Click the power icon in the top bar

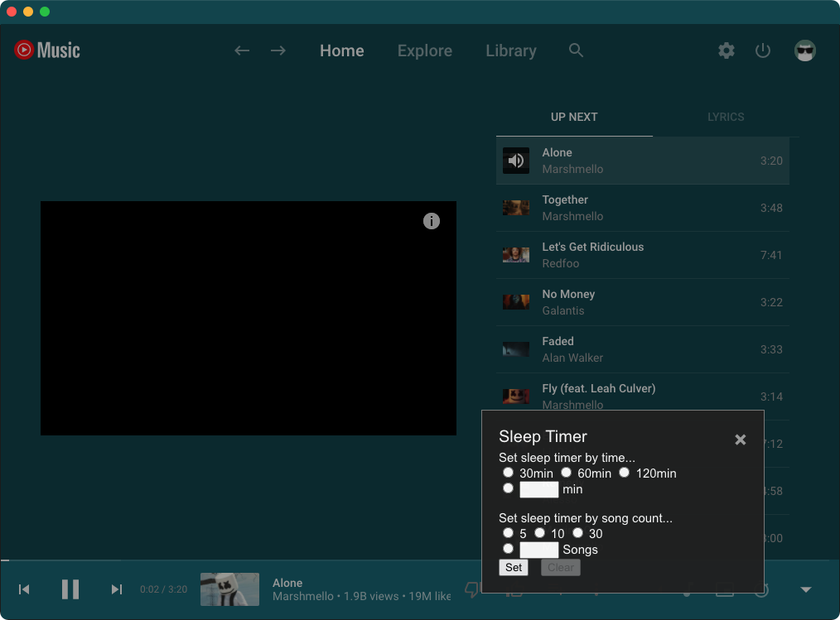point(762,50)
